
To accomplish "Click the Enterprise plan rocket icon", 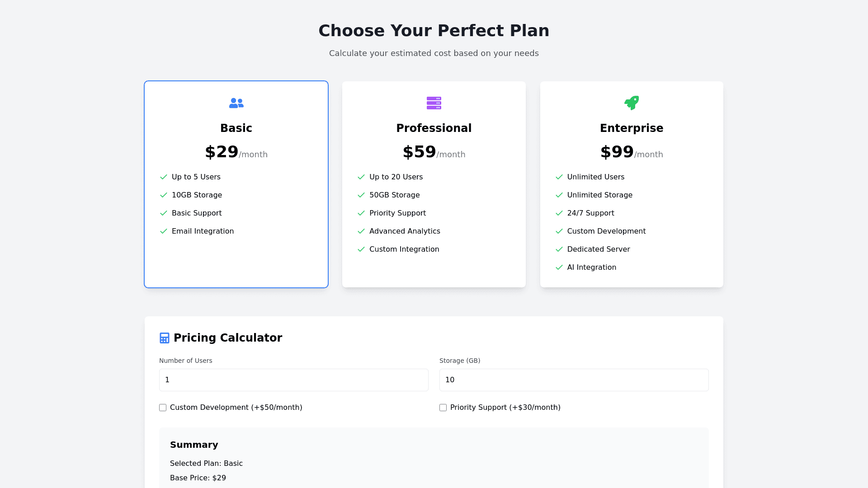I will click(x=632, y=103).
